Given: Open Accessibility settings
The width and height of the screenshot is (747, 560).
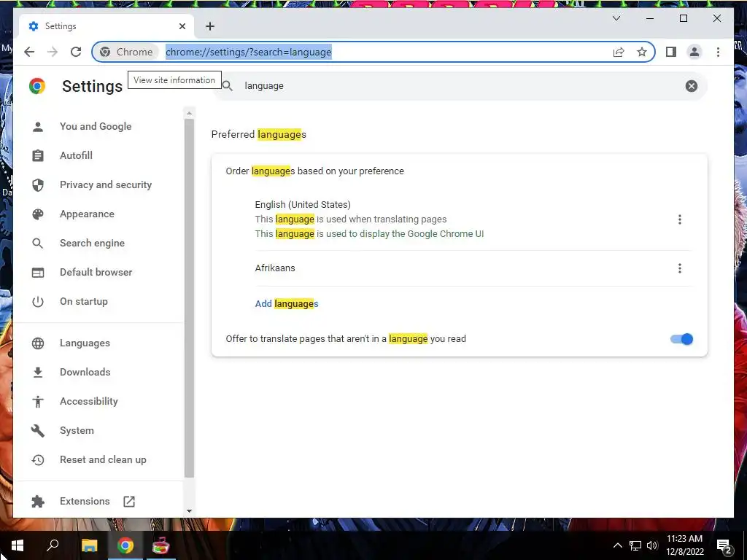Looking at the screenshot, I should [88, 402].
